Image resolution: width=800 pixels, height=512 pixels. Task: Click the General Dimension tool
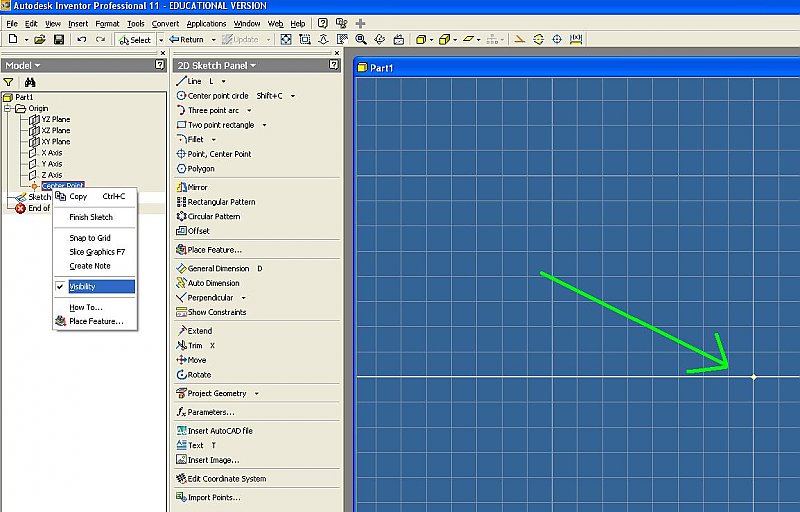tap(218, 268)
